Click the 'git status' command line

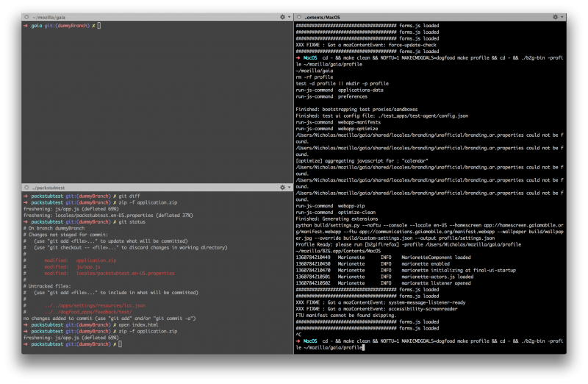coord(85,221)
